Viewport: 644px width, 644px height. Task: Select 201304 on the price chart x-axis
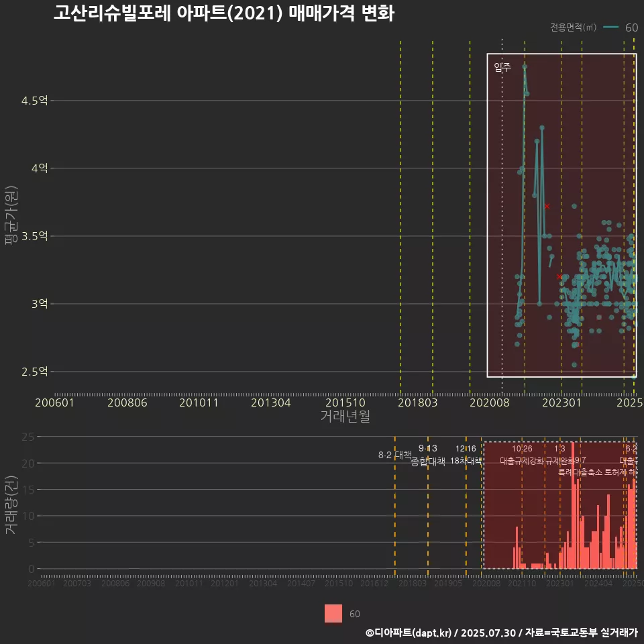270,402
